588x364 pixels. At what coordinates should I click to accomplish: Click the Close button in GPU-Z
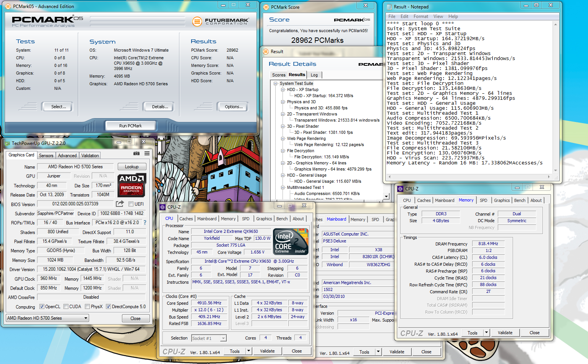pyautogui.click(x=135, y=318)
